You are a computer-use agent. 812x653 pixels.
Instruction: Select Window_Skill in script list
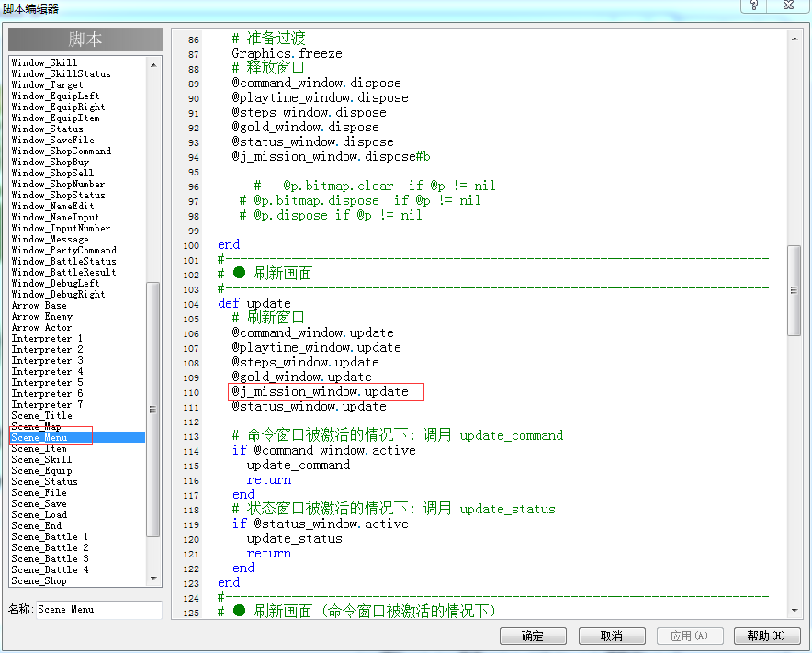44,62
